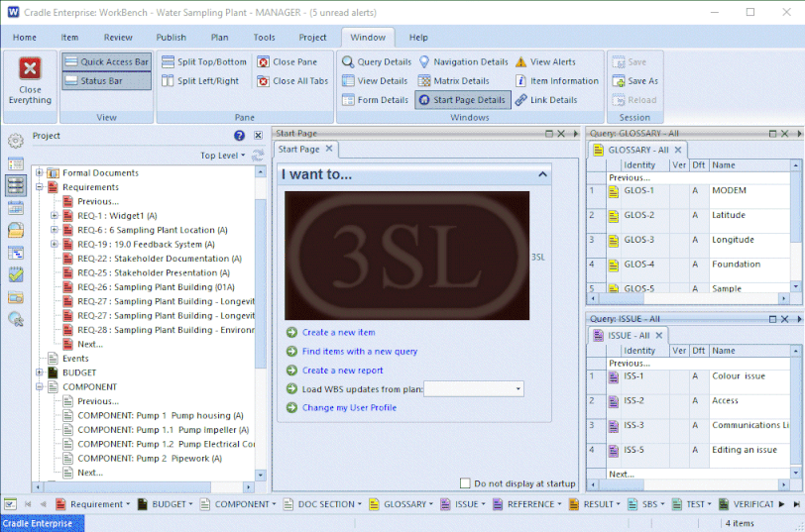Close the Start Page tab
The height and width of the screenshot is (532, 805).
tap(329, 149)
